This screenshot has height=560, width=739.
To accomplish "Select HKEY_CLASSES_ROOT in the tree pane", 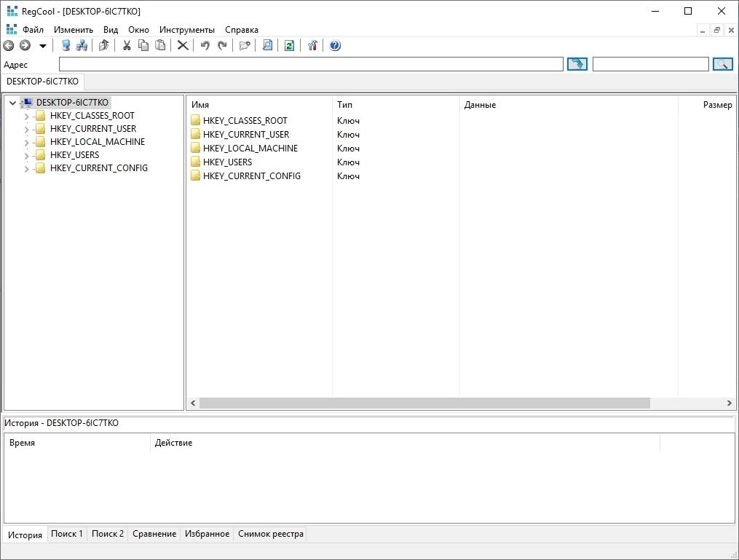I will tap(92, 116).
